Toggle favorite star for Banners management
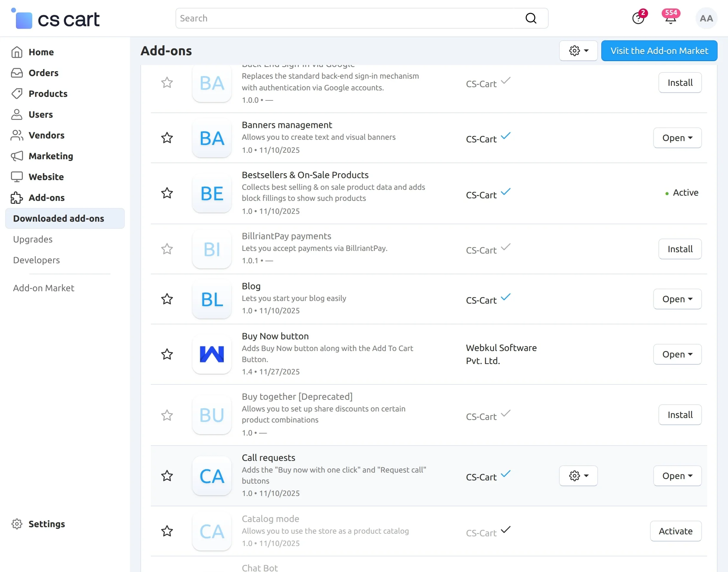Viewport: 728px width, 572px height. 167,138
